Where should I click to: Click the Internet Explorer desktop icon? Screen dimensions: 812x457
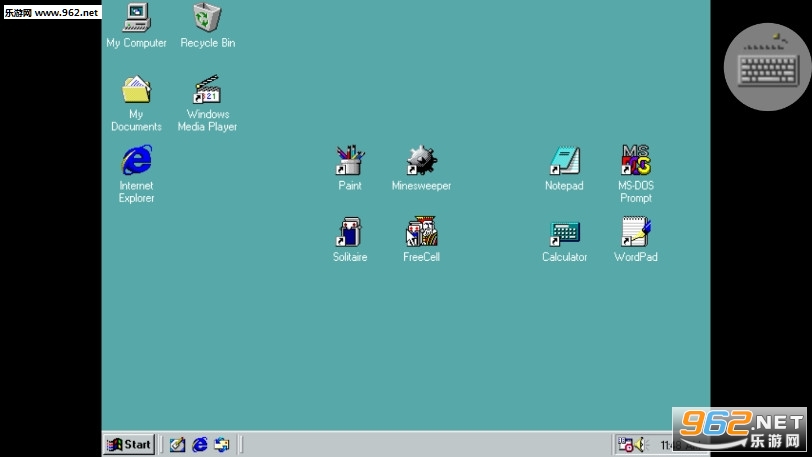click(136, 160)
